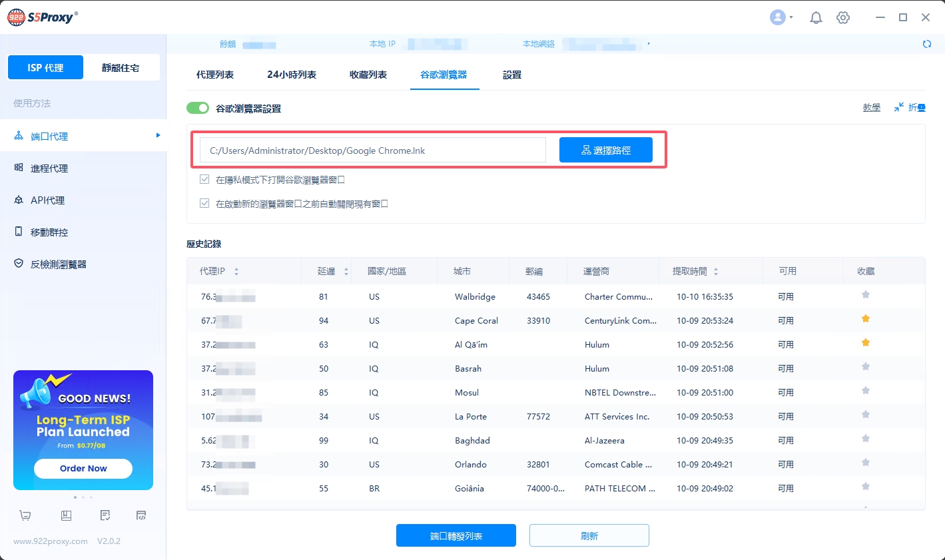Click the bookmark book icon in sidebar footer

click(x=66, y=515)
